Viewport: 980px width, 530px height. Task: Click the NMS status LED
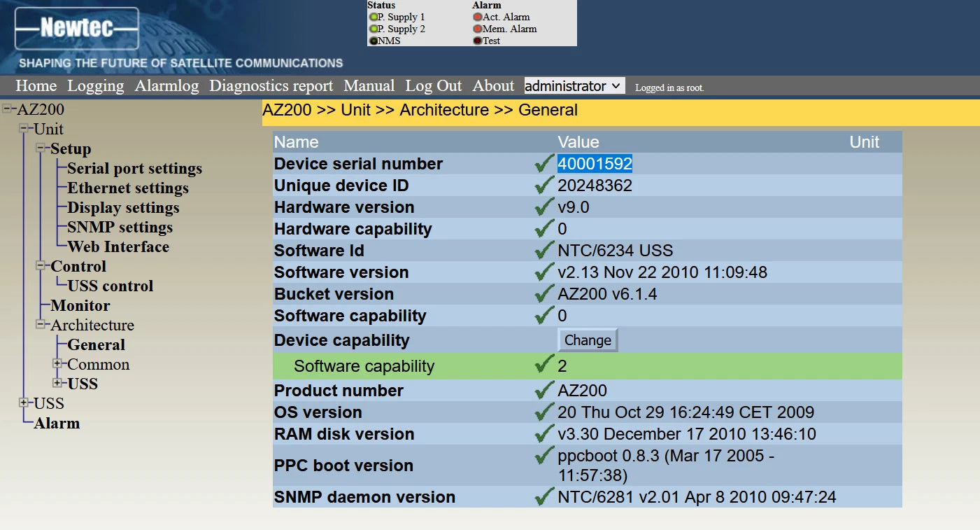(x=374, y=41)
